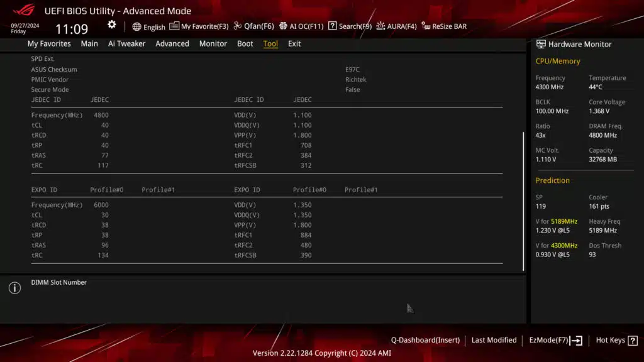This screenshot has width=644, height=362.
Task: Select the Secure Mode row
Action: pos(267,89)
